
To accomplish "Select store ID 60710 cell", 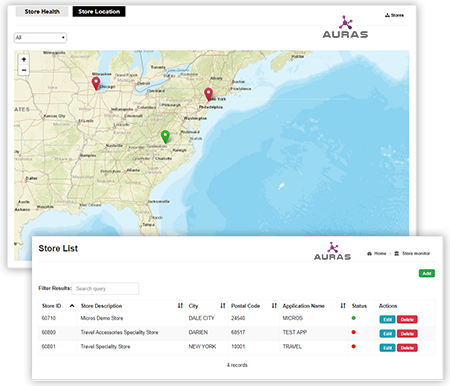I will point(49,318).
